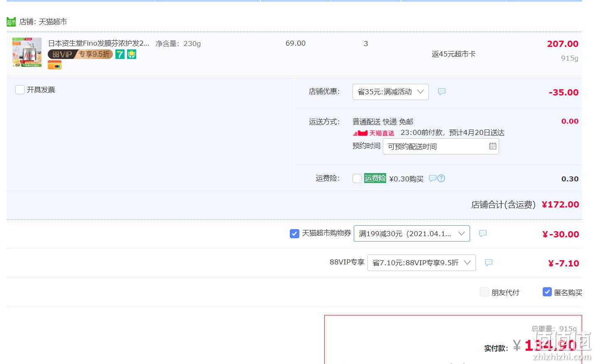Open the calendar icon in delivery time field
This screenshot has height=364, width=595.
point(492,146)
